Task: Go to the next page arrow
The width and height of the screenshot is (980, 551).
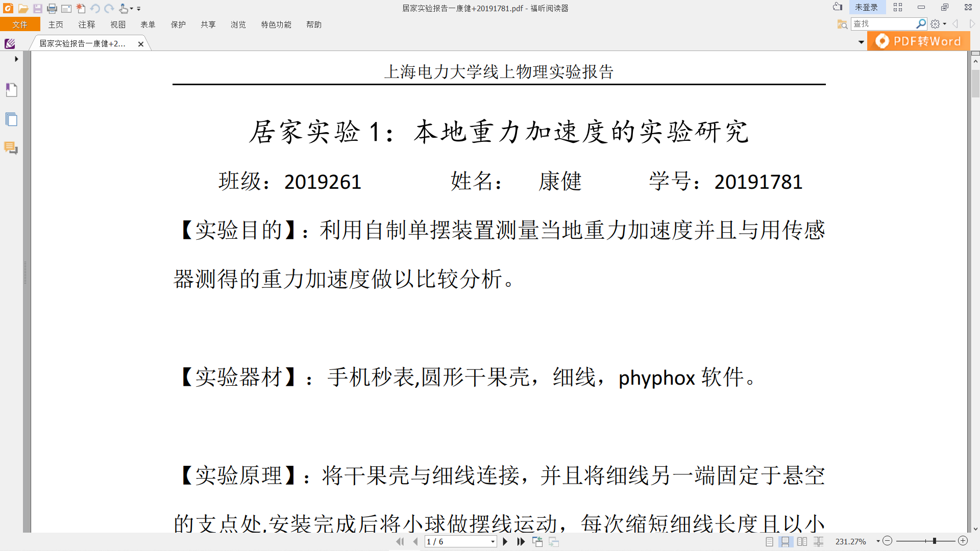Action: (x=505, y=542)
